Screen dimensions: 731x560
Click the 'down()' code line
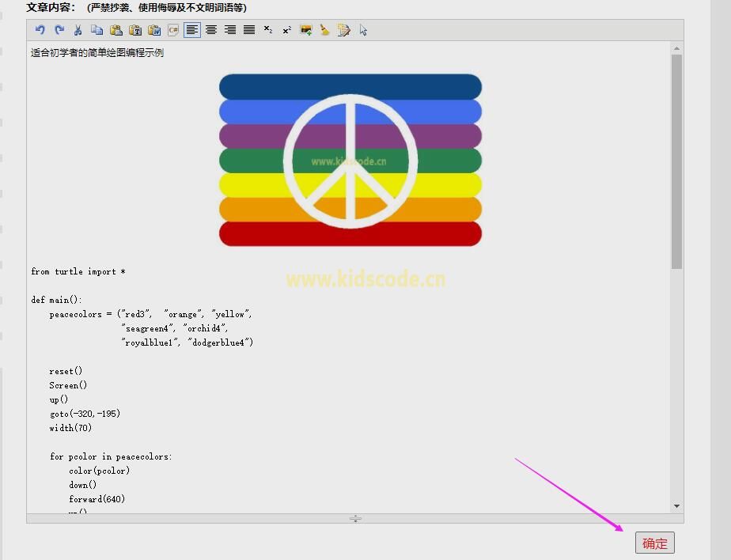(82, 485)
